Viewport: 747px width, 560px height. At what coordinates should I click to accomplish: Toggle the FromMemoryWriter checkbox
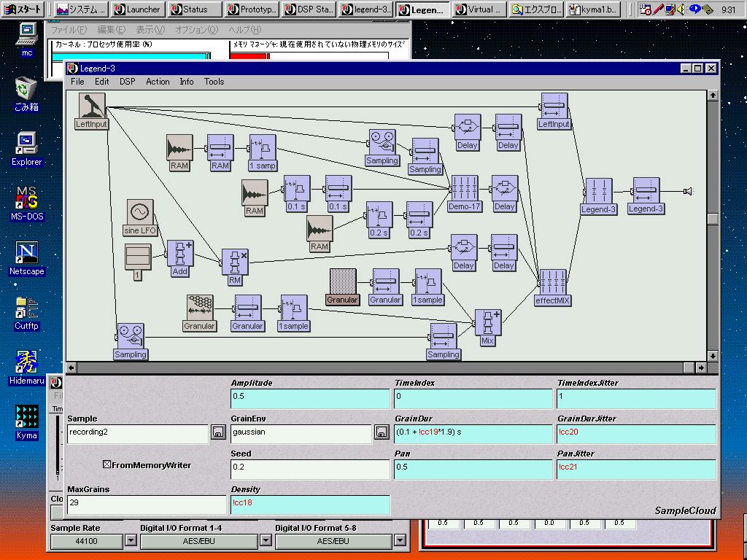coord(107,464)
